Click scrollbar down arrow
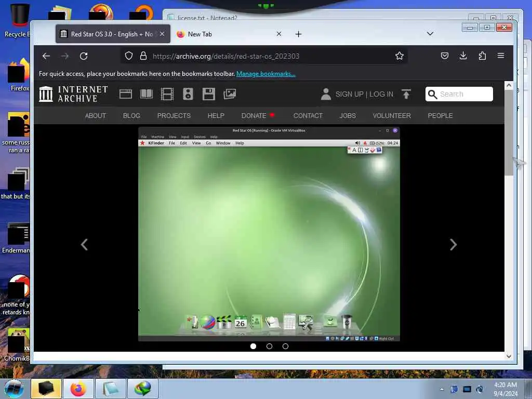Viewport: 532px width, 399px height. (x=509, y=356)
